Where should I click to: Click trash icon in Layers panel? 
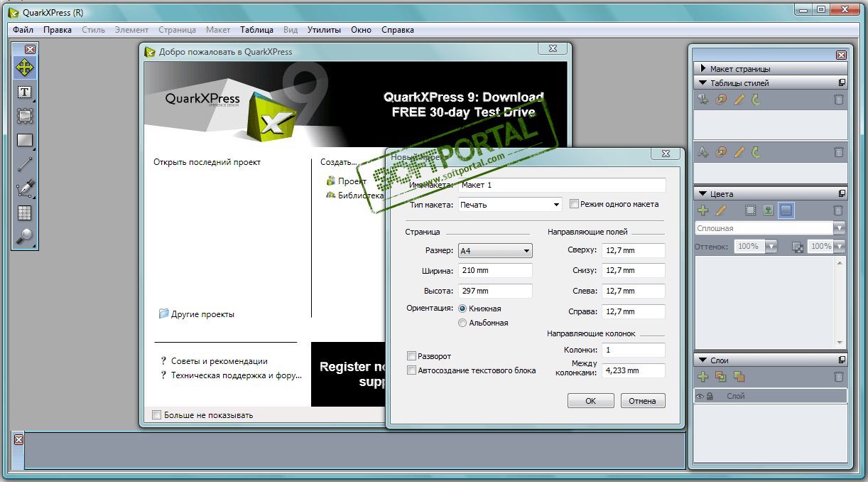pyautogui.click(x=839, y=377)
